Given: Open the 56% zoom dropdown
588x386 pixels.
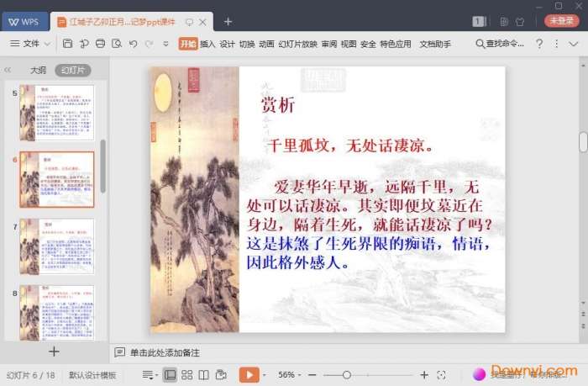Looking at the screenshot, I should click(x=290, y=375).
